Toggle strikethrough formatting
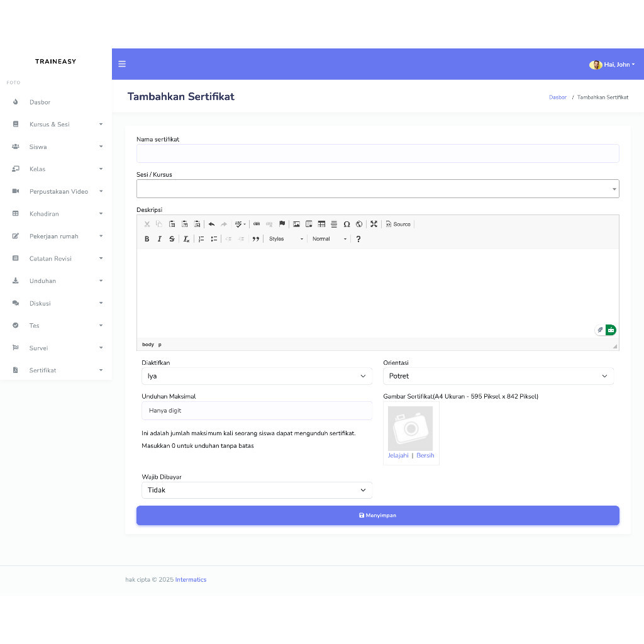Screen dimensions: 644x644 pos(172,239)
